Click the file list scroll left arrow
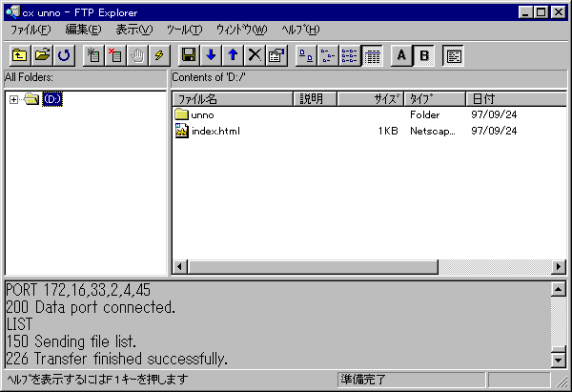The image size is (572, 392). tap(179, 267)
